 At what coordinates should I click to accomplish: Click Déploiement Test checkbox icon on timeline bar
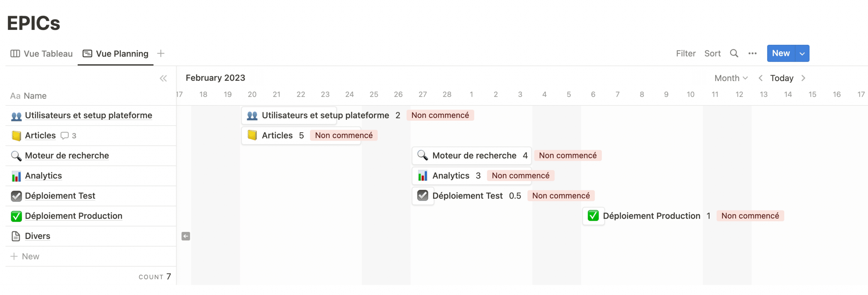click(422, 196)
